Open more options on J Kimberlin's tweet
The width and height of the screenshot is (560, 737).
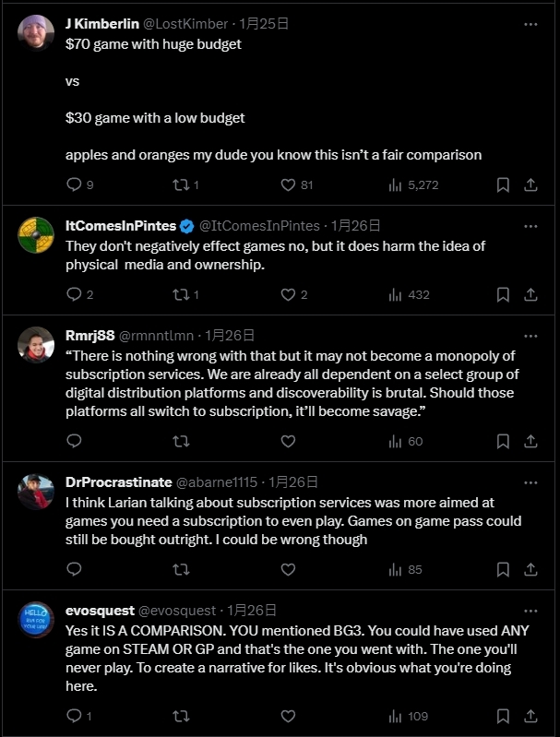[x=530, y=23]
